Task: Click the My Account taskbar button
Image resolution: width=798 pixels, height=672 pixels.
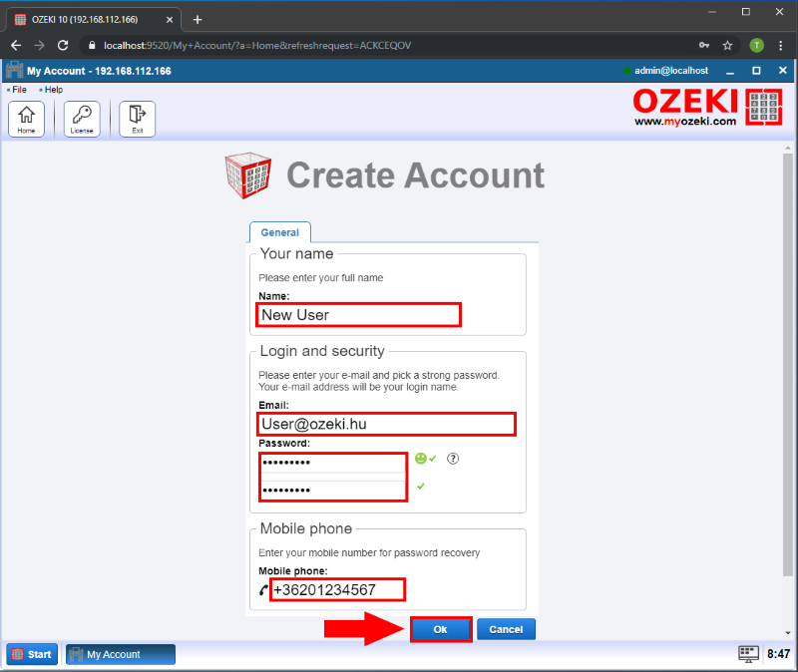Action: tap(121, 654)
